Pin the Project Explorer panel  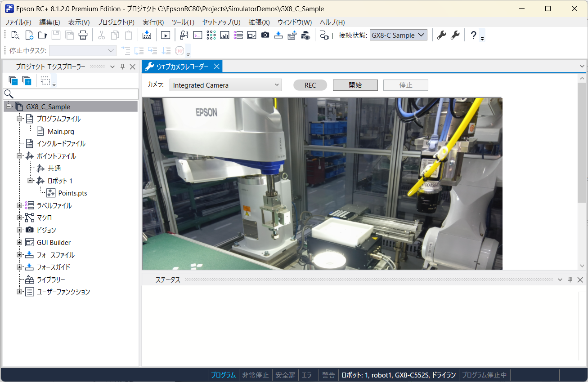(122, 67)
